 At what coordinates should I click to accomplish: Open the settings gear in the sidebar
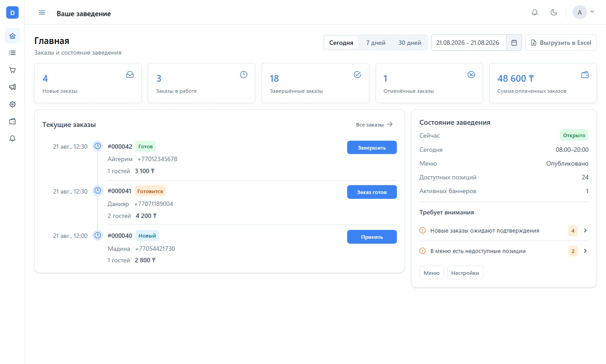coord(12,104)
